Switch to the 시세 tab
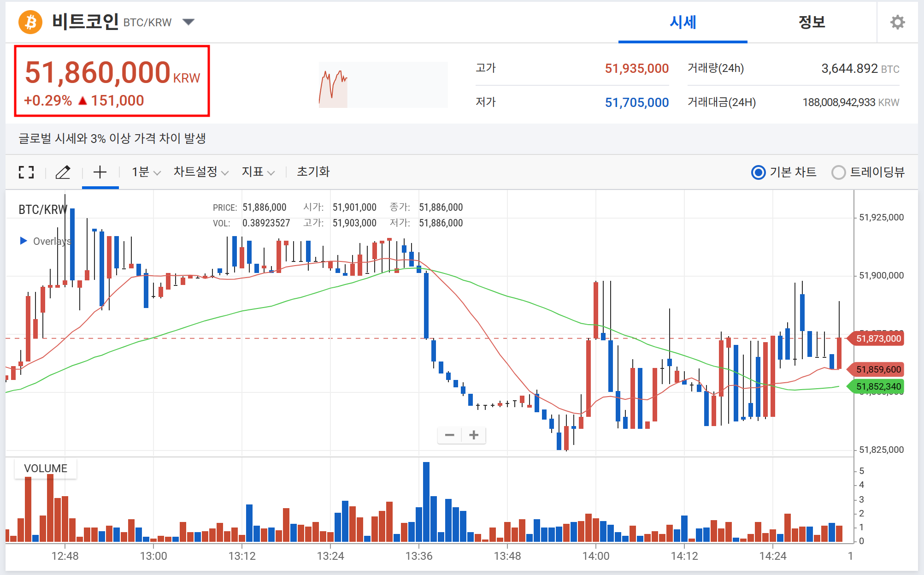Screen dimensions: 924x575 click(683, 22)
